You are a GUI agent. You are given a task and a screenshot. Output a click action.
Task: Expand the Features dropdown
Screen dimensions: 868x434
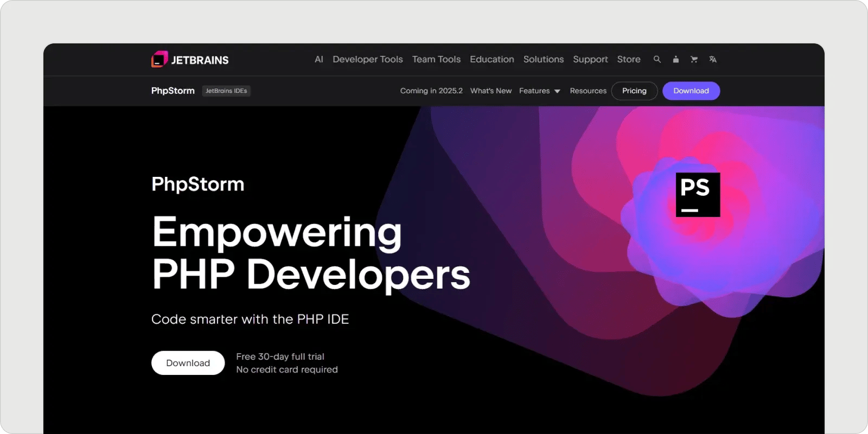[539, 91]
